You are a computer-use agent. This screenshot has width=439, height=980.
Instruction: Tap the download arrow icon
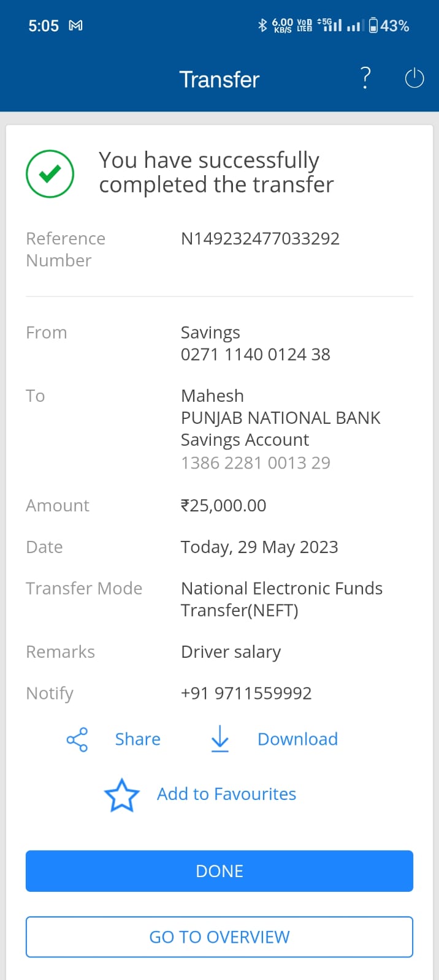pos(219,739)
